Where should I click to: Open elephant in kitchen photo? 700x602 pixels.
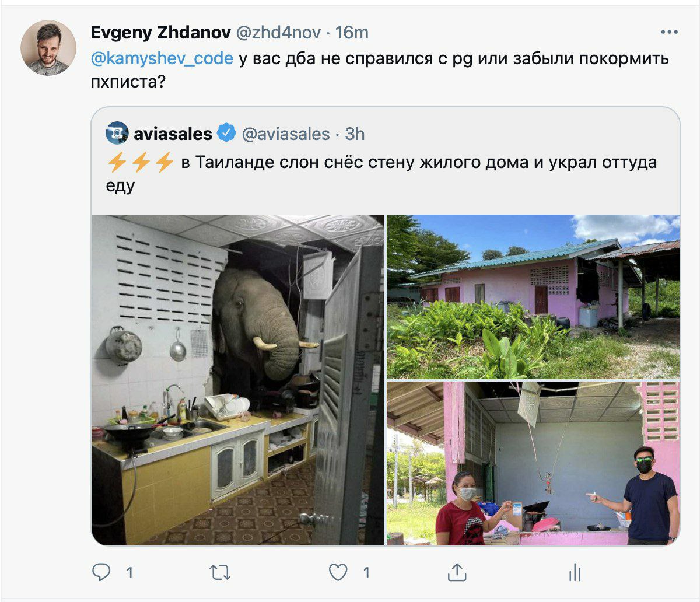coord(238,380)
